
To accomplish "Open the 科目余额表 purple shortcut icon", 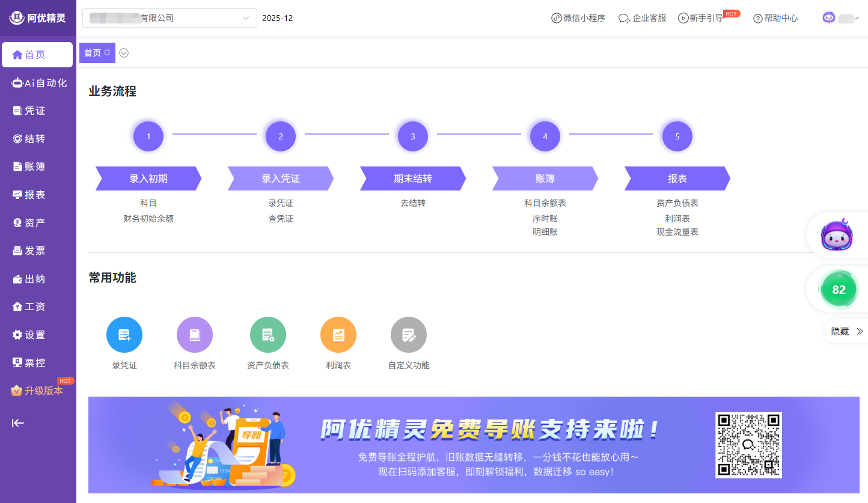I will 195,335.
